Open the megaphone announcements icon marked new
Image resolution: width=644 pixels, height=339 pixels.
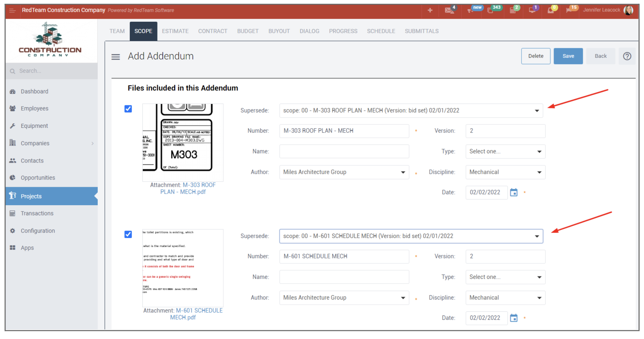pyautogui.click(x=471, y=10)
